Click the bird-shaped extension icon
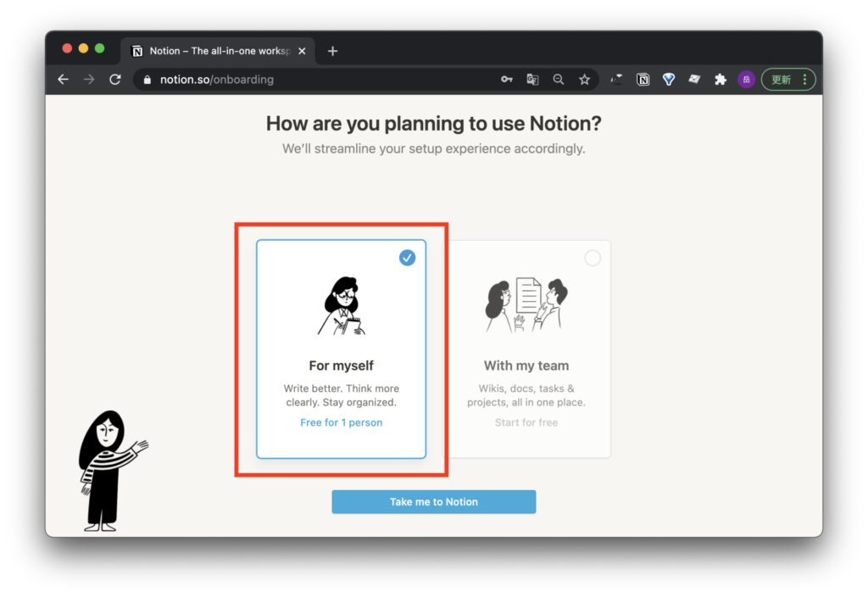 [x=616, y=80]
